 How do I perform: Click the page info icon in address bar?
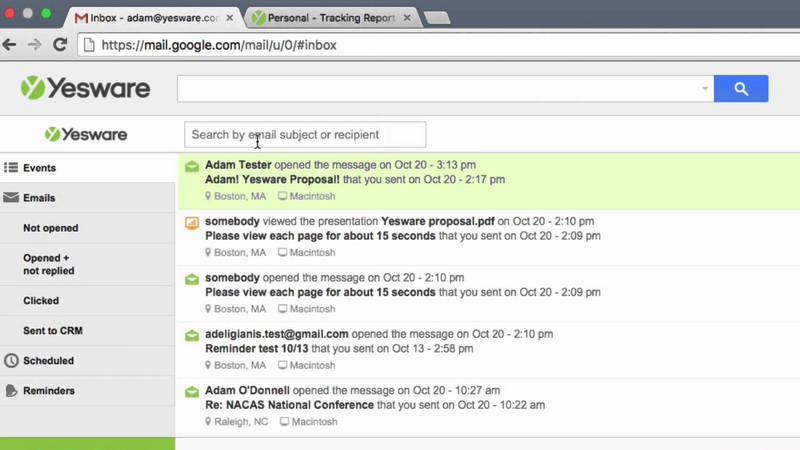(x=89, y=45)
